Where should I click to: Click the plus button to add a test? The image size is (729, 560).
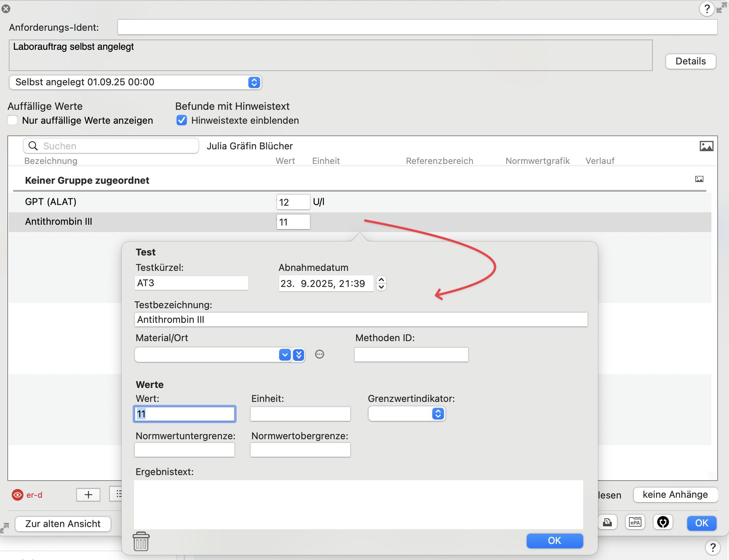(88, 495)
